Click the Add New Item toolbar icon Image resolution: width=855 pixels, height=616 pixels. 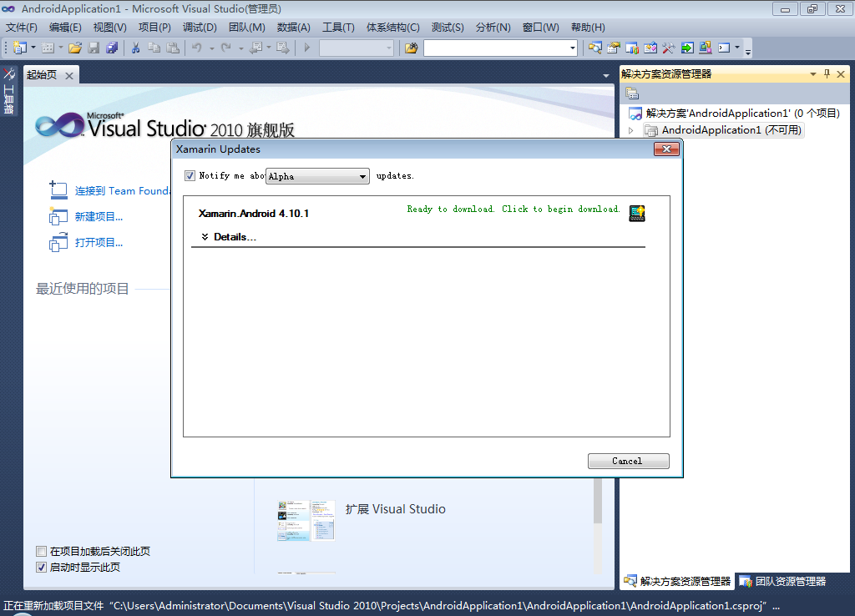click(48, 48)
